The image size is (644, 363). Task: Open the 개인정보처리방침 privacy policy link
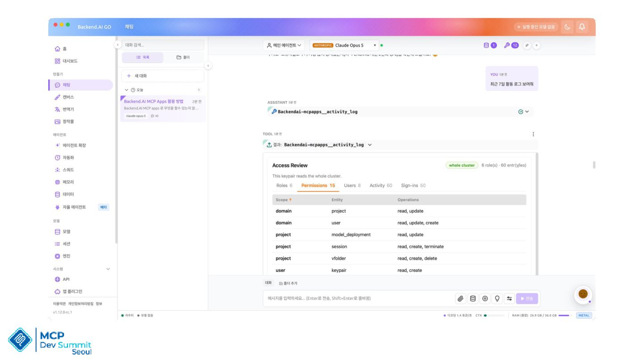click(x=80, y=303)
